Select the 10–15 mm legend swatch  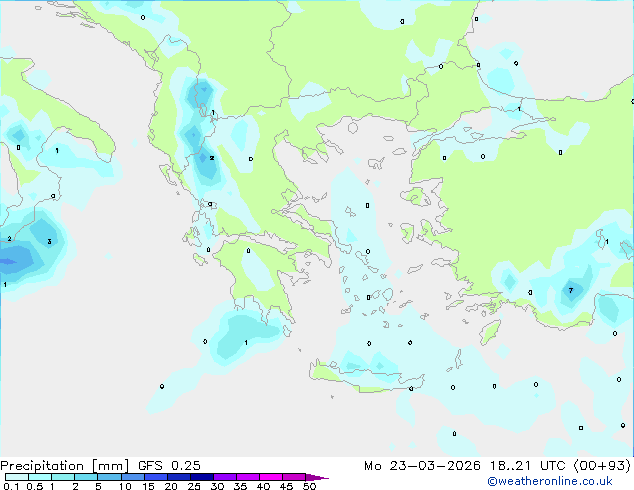[x=133, y=477]
